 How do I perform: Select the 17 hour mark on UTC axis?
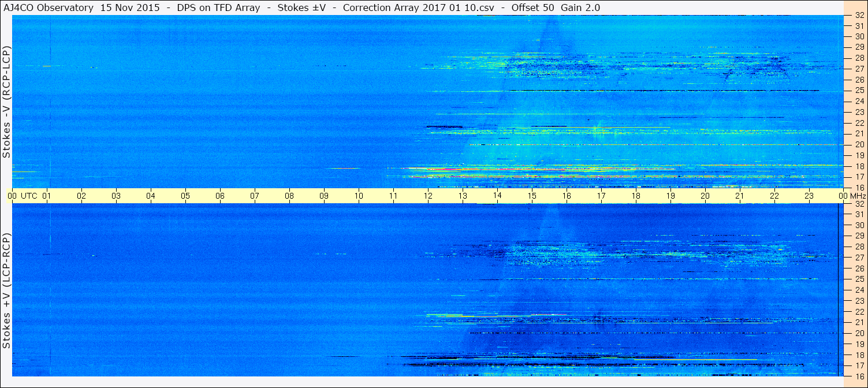(601, 196)
